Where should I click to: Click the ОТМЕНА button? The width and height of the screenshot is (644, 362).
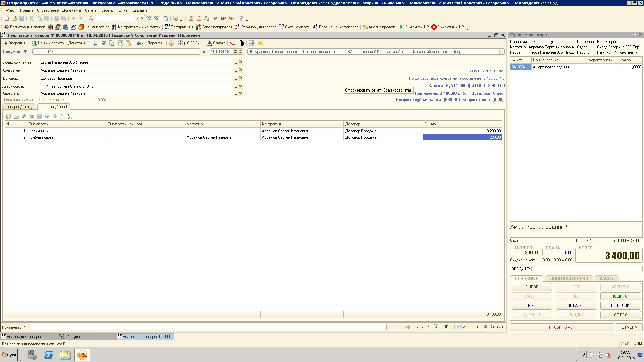(629, 327)
